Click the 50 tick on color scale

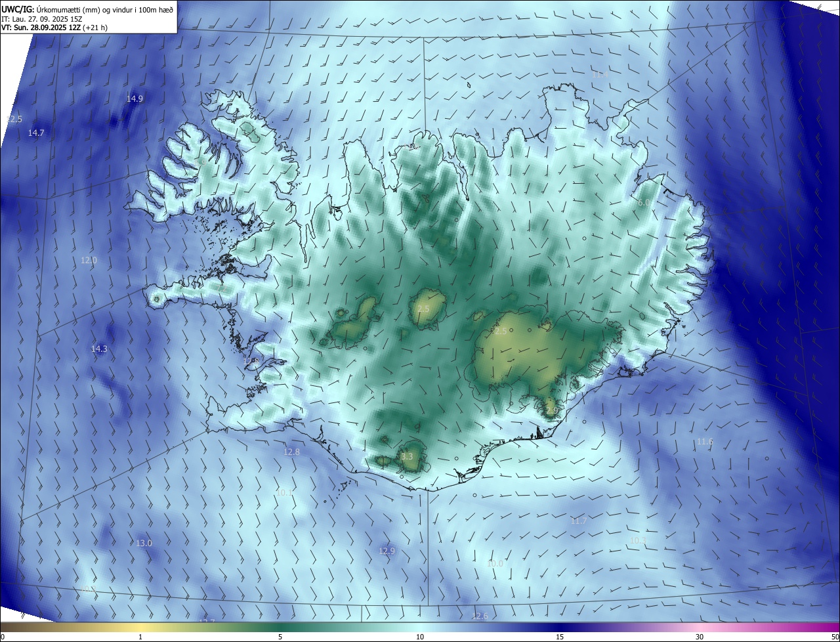(835, 637)
